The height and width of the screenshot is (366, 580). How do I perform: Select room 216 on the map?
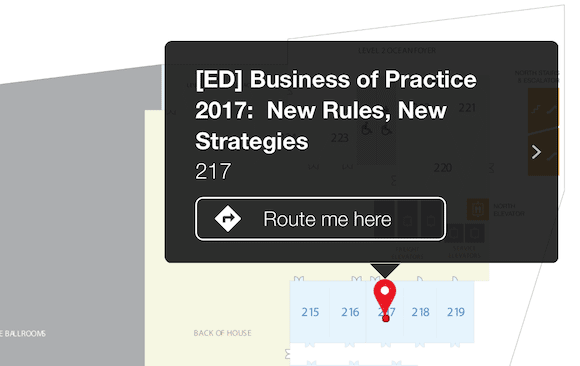pyautogui.click(x=350, y=312)
